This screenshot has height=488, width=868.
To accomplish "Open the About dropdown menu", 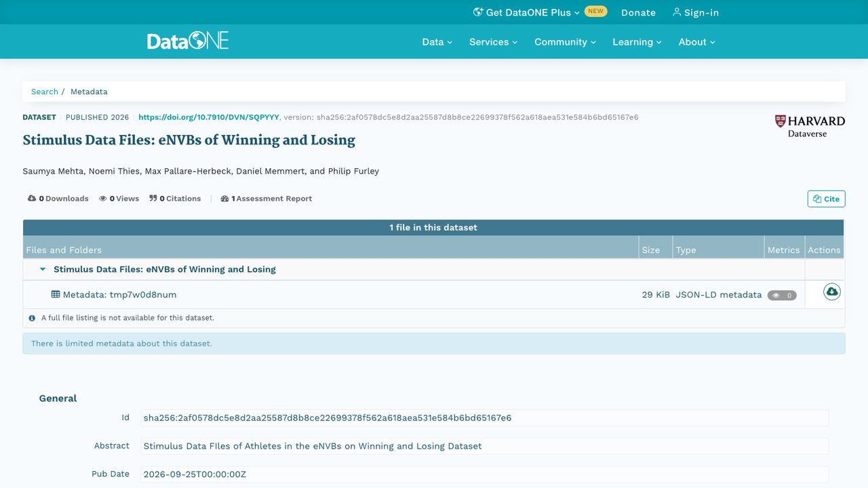I will 697,42.
